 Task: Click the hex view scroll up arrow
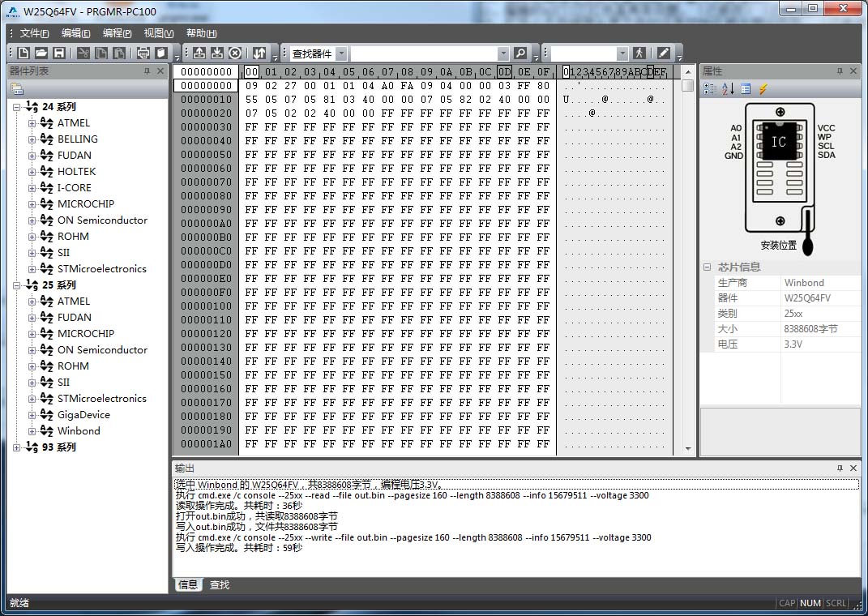tap(688, 72)
